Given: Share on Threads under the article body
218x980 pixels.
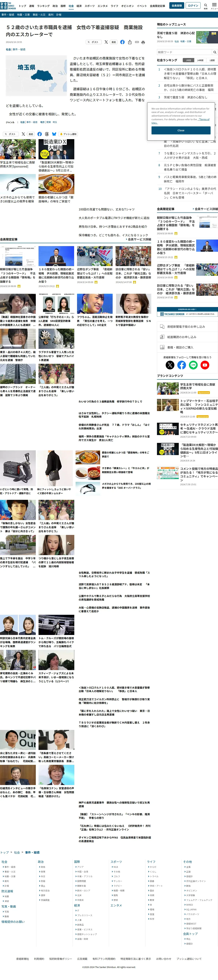Looking at the screenshot, I should (47, 134).
